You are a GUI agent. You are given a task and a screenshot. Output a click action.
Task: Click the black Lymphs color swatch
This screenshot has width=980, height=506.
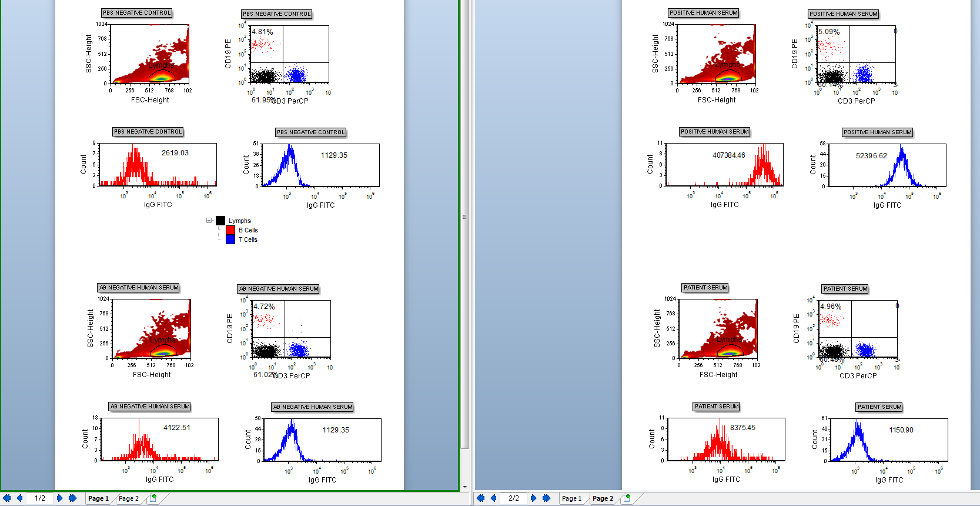tap(220, 221)
